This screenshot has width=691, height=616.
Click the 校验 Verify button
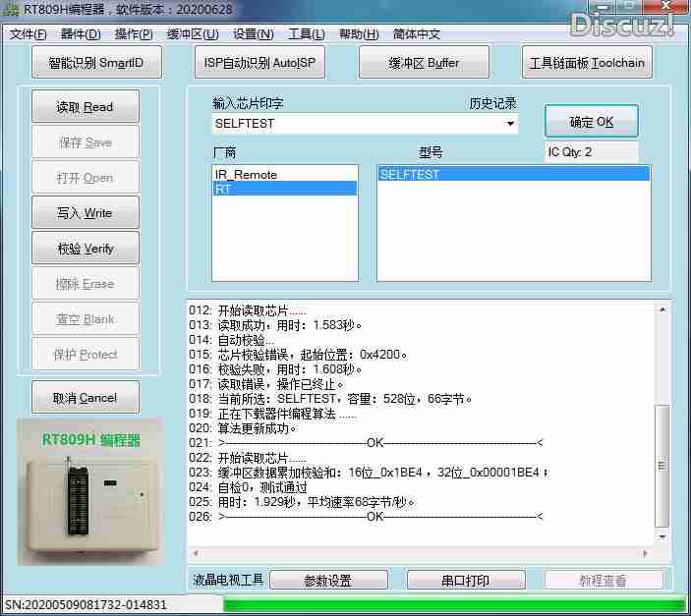pos(86,249)
